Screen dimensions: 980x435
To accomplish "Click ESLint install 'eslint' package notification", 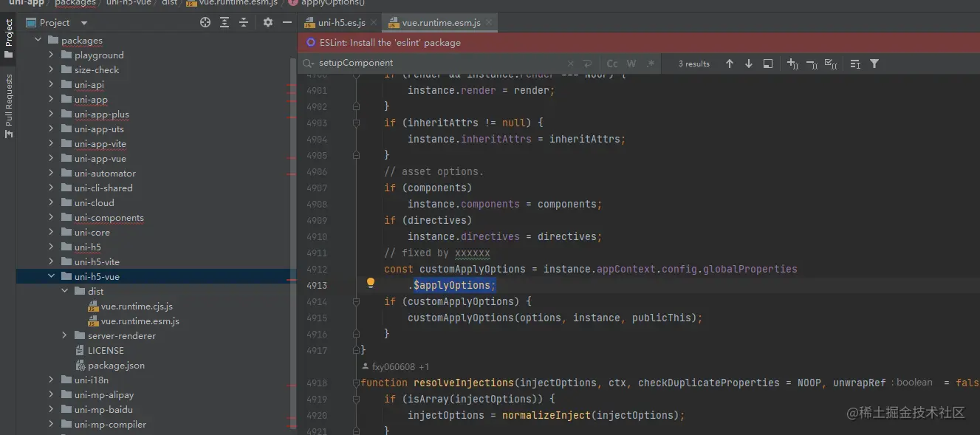I will pyautogui.click(x=390, y=43).
